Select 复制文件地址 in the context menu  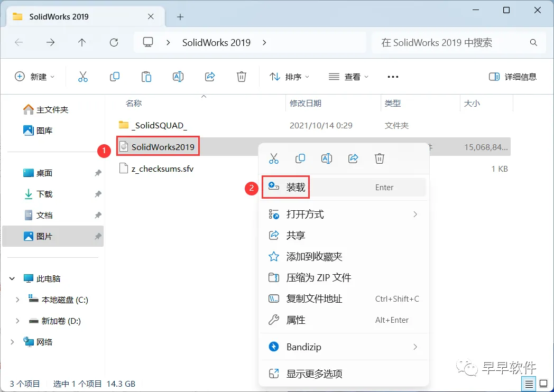pos(344,299)
